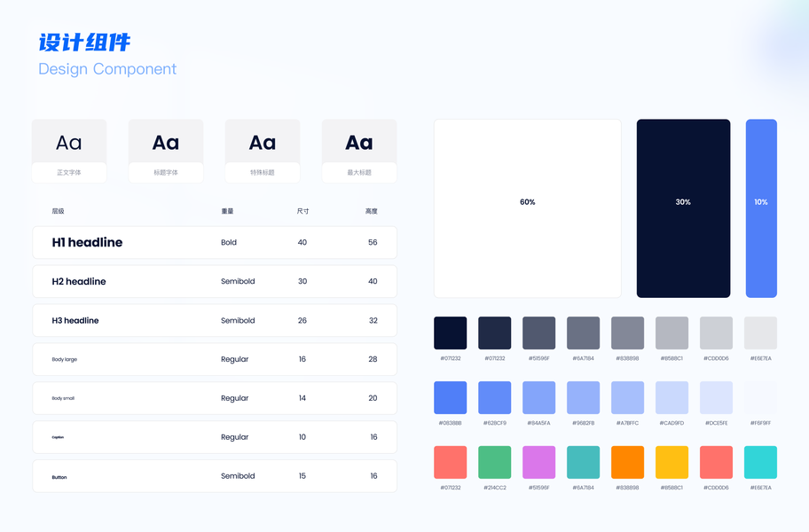Click the white 60% color block

click(x=527, y=208)
